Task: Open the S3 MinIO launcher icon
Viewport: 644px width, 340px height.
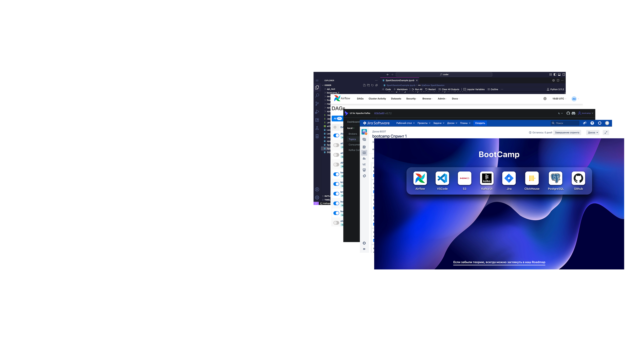Action: [x=464, y=178]
